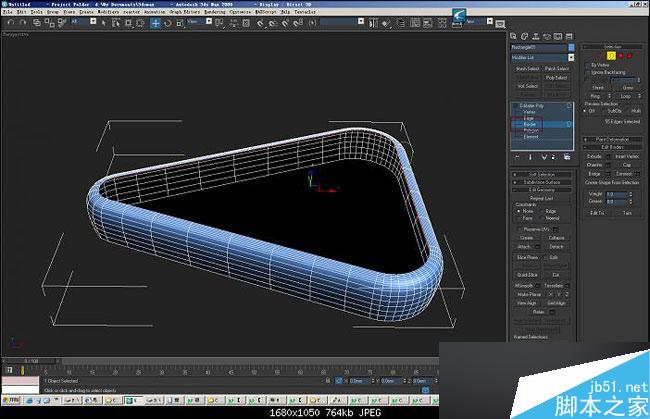
Task: Expand the Soft Selection rollout
Action: (543, 174)
